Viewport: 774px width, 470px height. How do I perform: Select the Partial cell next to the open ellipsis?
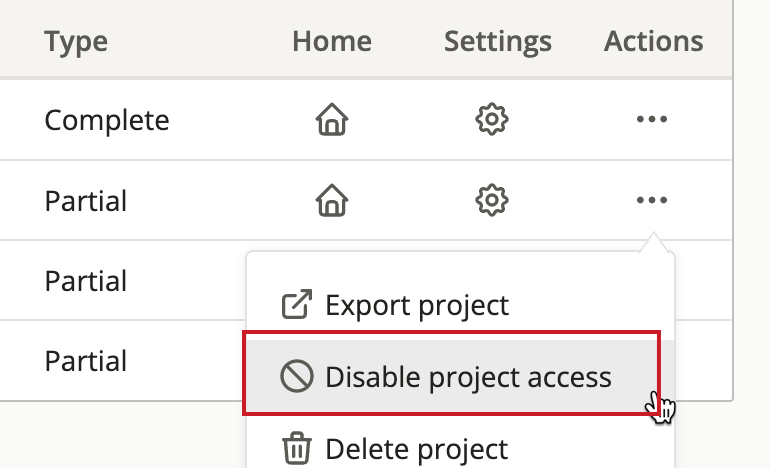click(86, 201)
